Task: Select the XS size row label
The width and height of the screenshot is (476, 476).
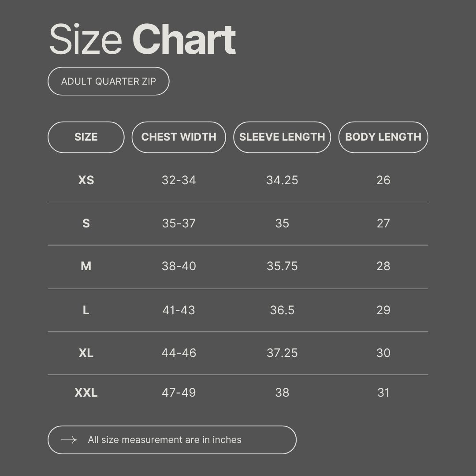Action: pyautogui.click(x=86, y=180)
